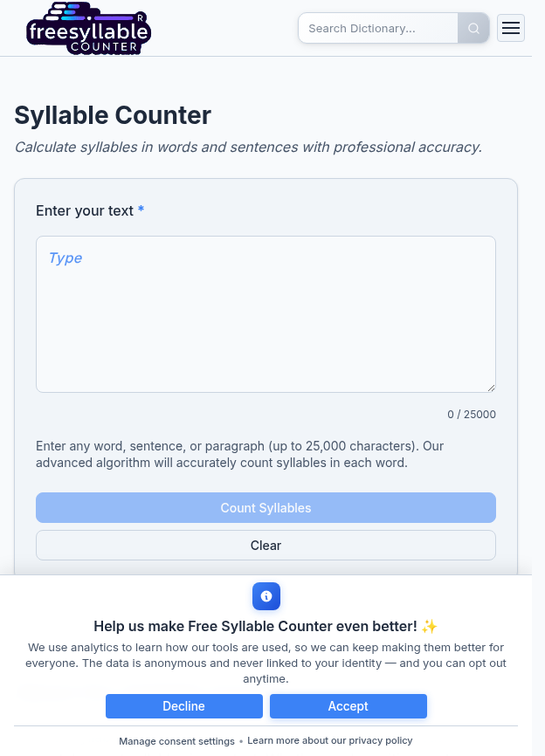Open the hamburger navigation menu
545x756 pixels.
511,28
